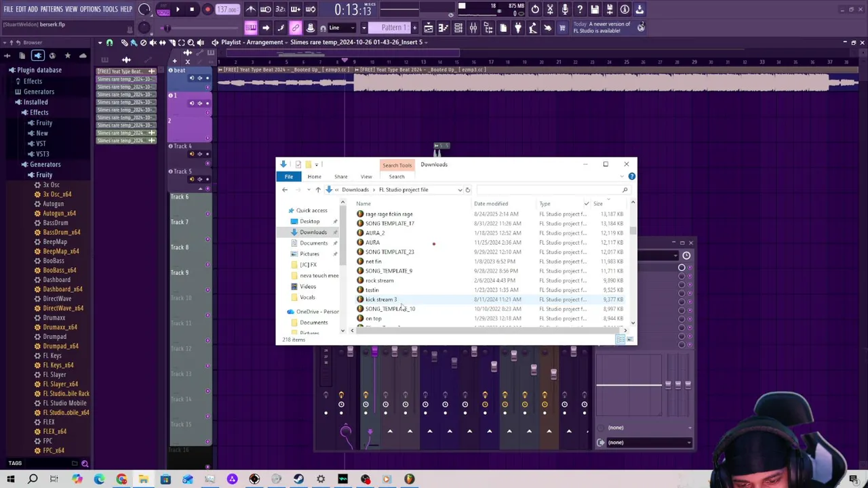This screenshot has width=868, height=488.
Task: Open the Mixer toolbar icon
Action: point(473,28)
